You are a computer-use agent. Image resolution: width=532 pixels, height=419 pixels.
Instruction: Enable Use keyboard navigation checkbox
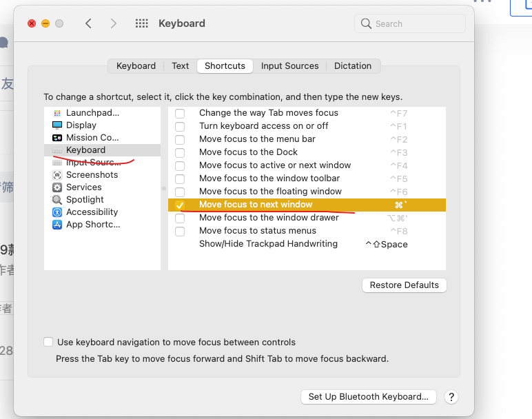(48, 343)
